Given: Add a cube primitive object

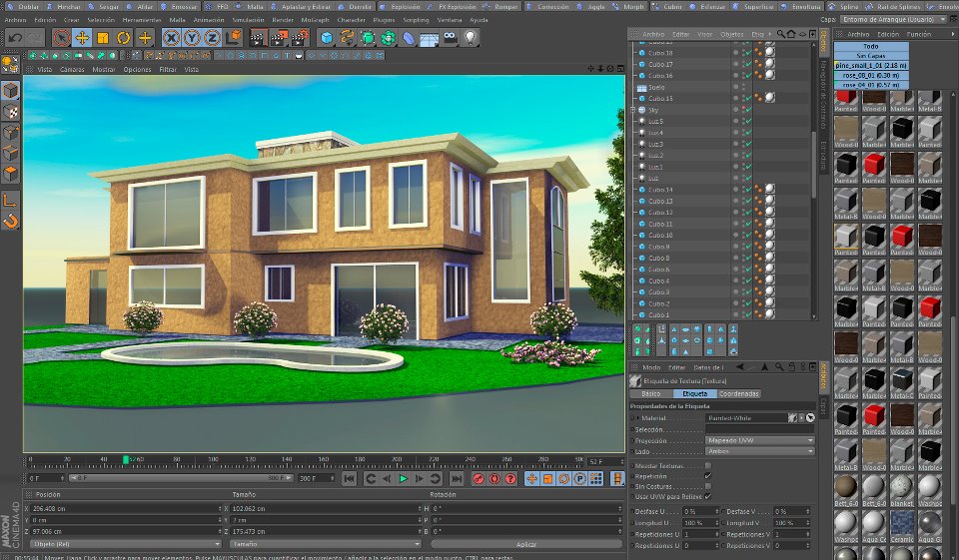Looking at the screenshot, I should click(x=327, y=38).
